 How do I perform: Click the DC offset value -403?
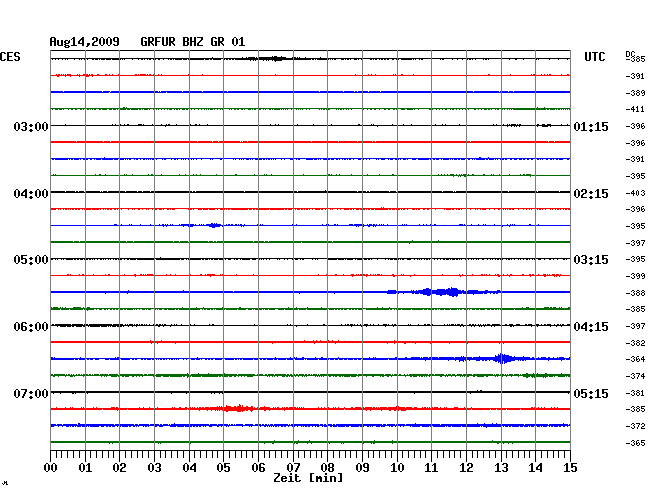(x=635, y=193)
